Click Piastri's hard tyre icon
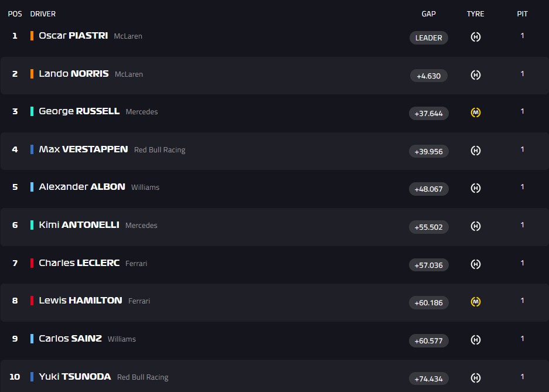 click(476, 37)
